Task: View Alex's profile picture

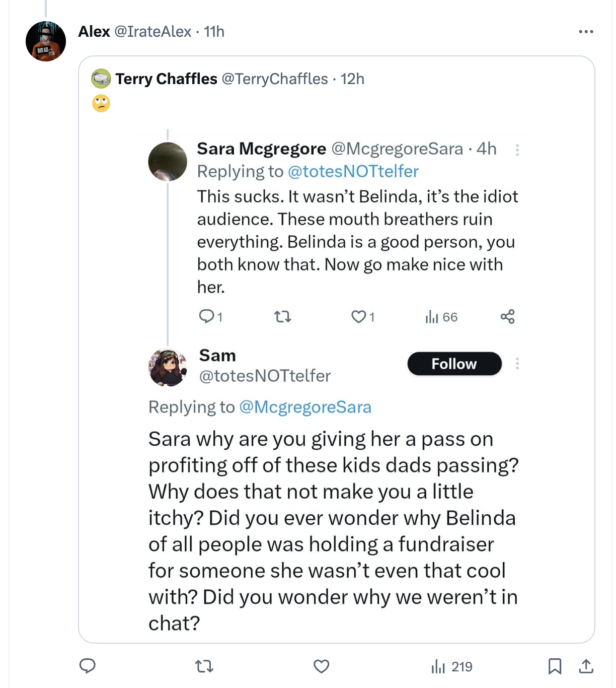Action: [46, 41]
